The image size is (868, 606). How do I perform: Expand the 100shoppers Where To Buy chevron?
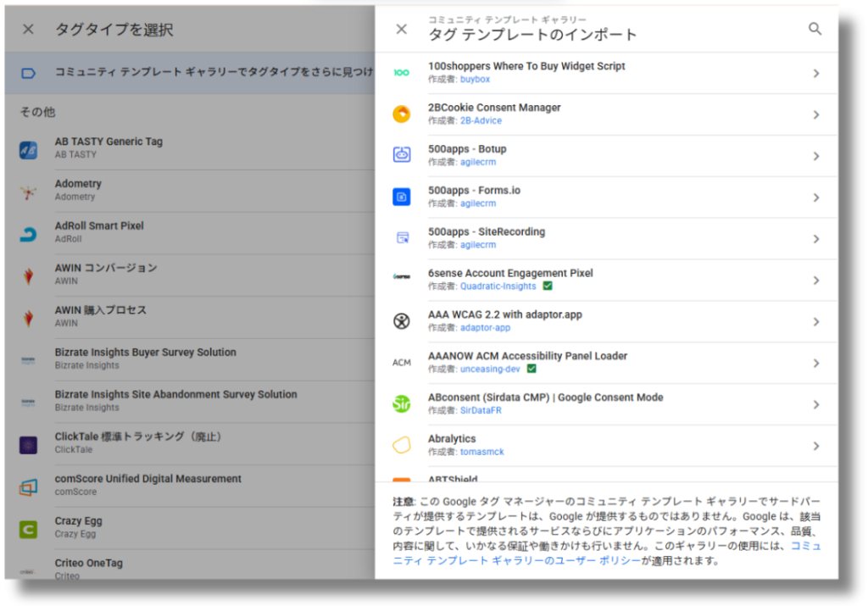pyautogui.click(x=815, y=73)
